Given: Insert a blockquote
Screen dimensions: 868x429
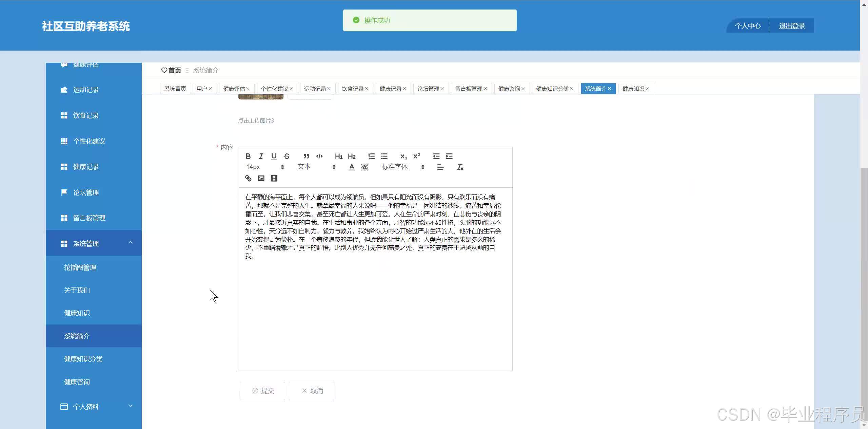Looking at the screenshot, I should tap(306, 156).
